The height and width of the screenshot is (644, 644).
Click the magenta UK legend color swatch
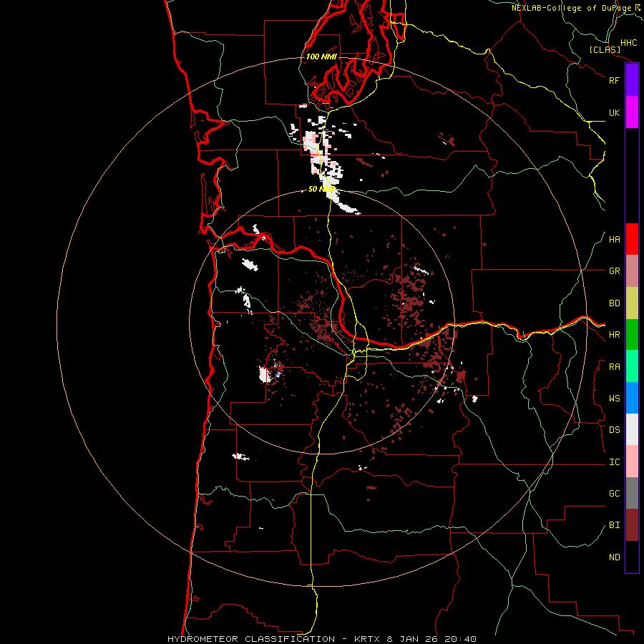(x=632, y=112)
